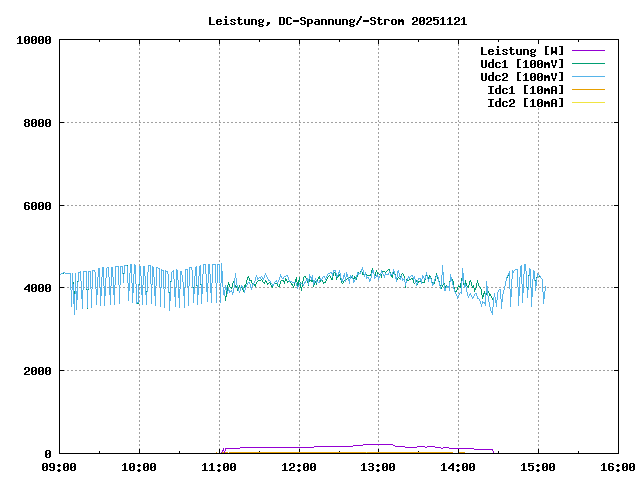Select the 2000 y-axis tick label

(x=37, y=371)
